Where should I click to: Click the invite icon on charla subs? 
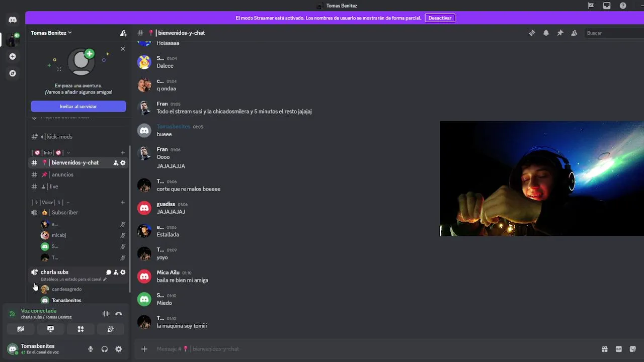point(116,272)
